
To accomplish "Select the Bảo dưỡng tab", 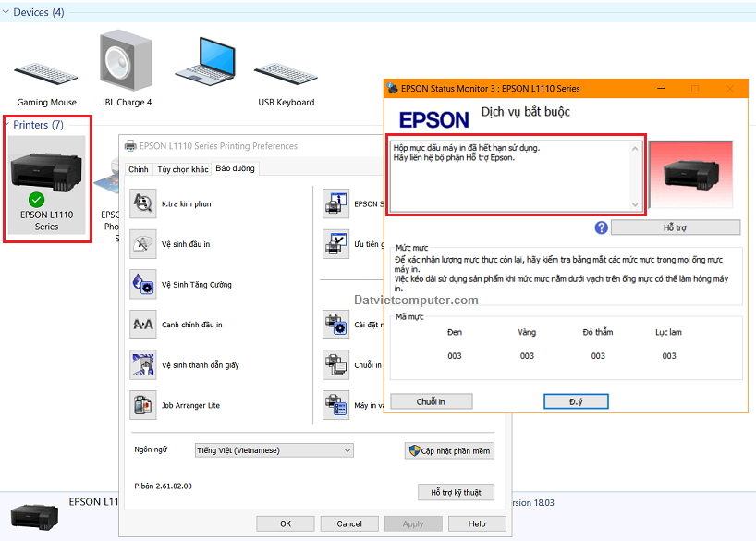I will click(236, 168).
